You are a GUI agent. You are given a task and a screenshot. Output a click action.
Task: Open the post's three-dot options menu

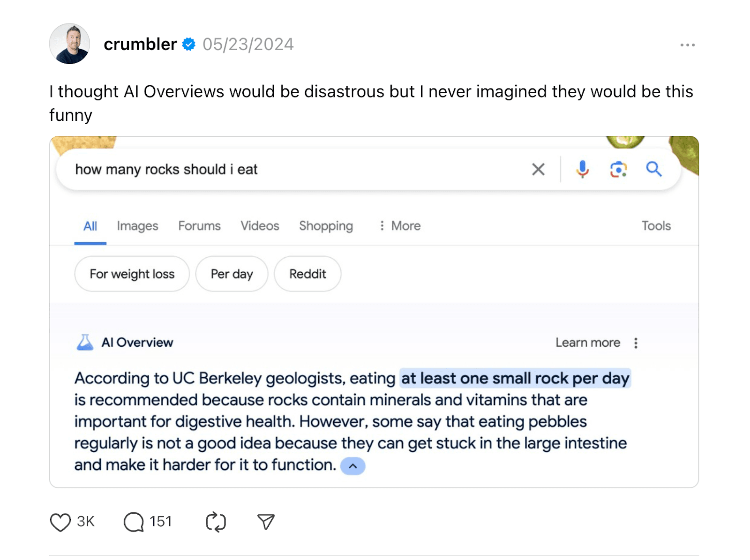coord(687,45)
